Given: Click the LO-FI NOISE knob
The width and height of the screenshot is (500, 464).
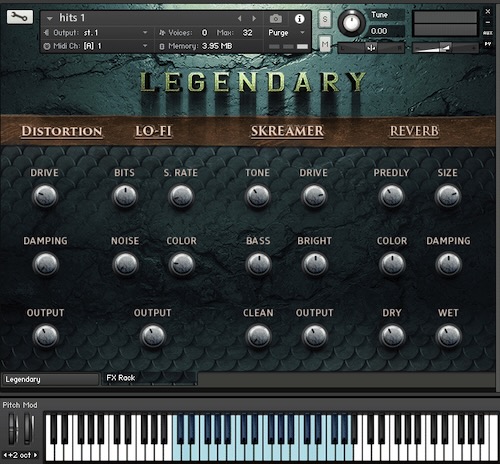Looking at the screenshot, I should coord(125,264).
